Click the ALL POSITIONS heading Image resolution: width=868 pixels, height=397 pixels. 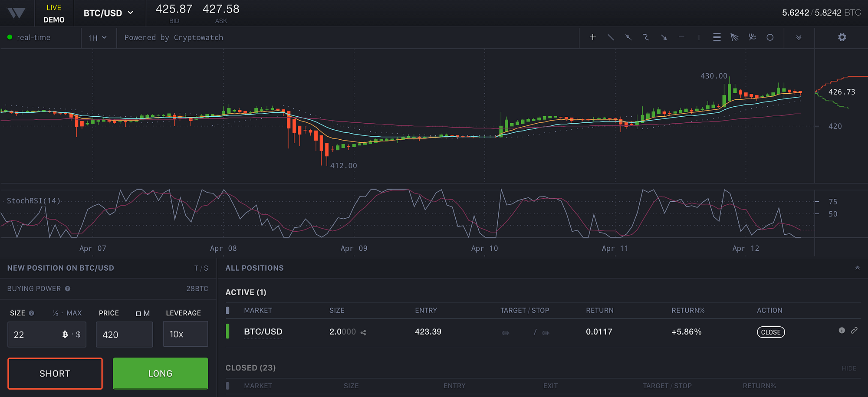coord(254,268)
